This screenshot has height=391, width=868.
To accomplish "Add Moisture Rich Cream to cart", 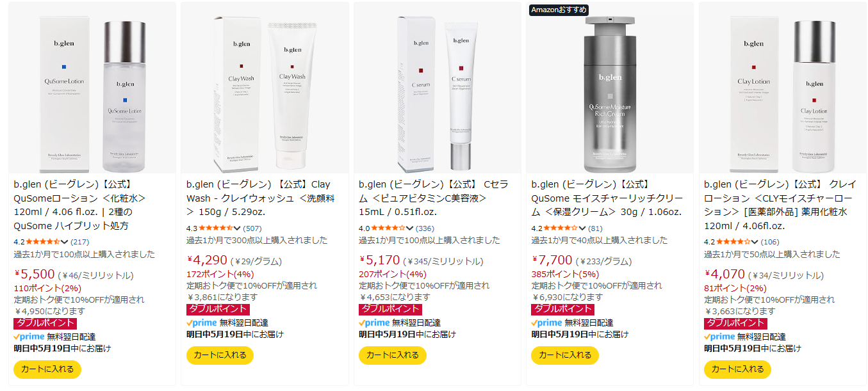I will (x=565, y=355).
